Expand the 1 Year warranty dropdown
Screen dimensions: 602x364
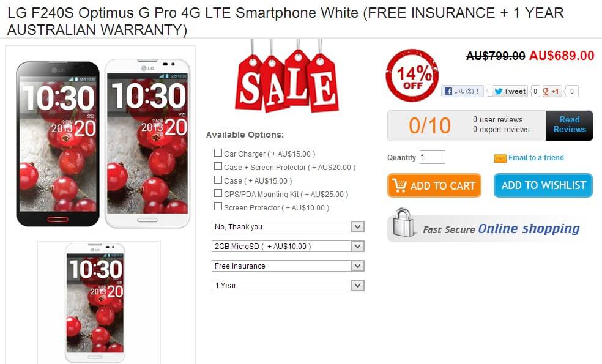288,285
